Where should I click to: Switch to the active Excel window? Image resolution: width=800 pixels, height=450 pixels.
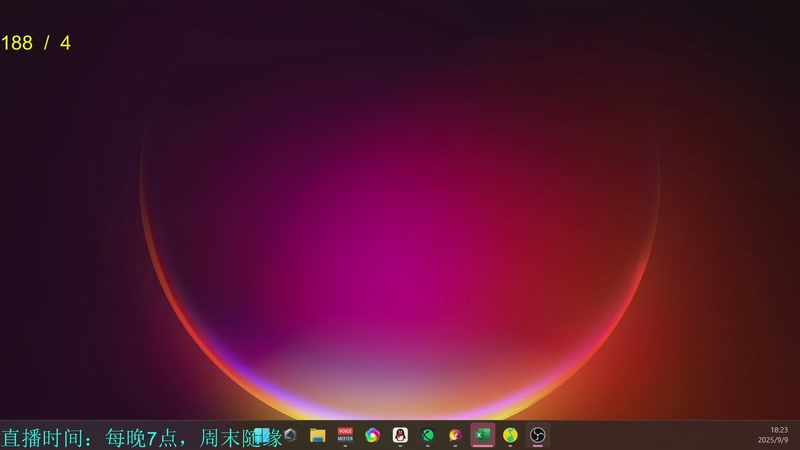point(483,435)
